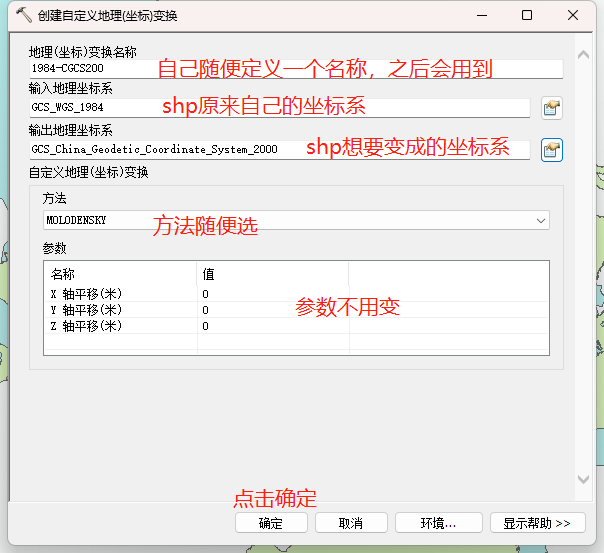
Task: Click the GCS_China_Geodetic_Coordinate_System_2000 output field
Action: 280,149
